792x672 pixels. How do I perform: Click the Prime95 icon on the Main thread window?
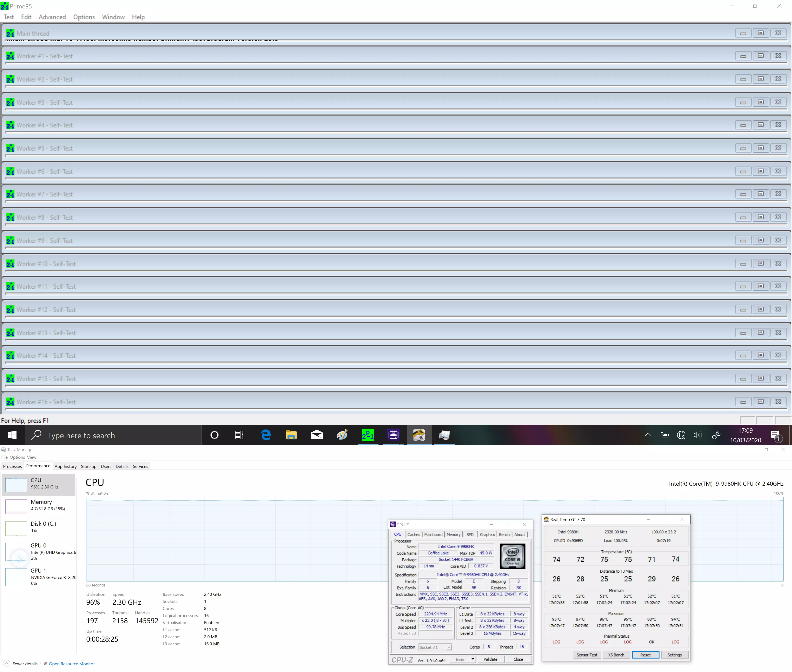point(10,33)
